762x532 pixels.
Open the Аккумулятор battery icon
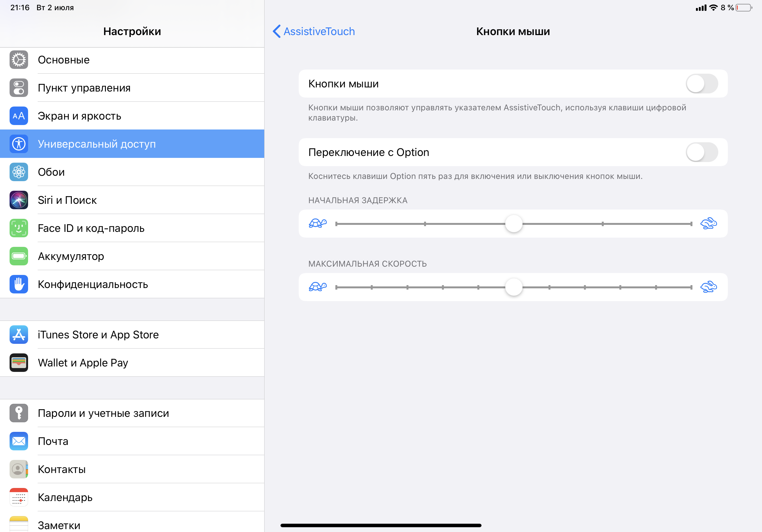point(19,256)
